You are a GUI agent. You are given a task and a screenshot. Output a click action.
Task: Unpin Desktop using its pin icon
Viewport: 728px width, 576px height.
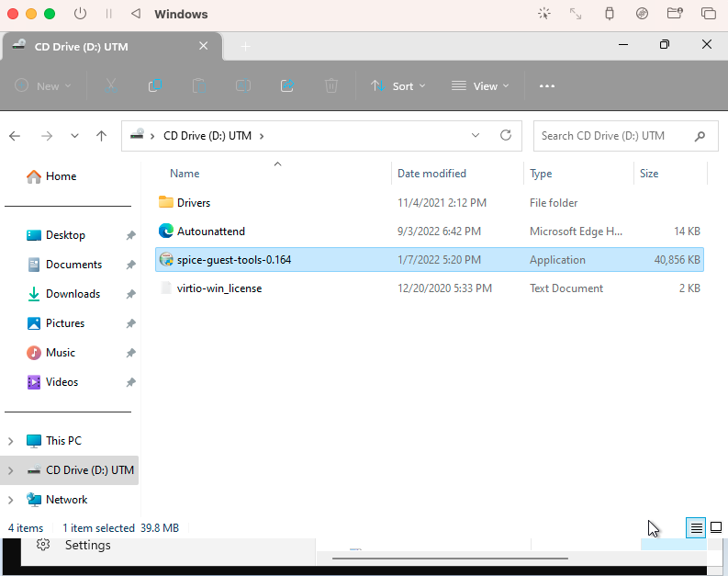pyautogui.click(x=131, y=235)
